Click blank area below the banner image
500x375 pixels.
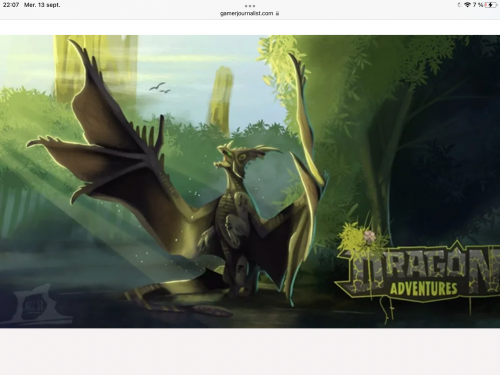coord(250,352)
